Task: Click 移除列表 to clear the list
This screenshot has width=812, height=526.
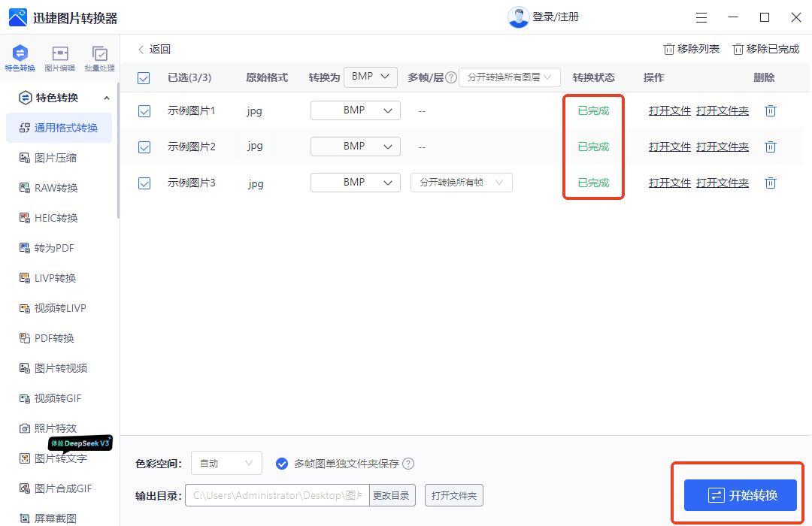Action: pyautogui.click(x=691, y=49)
